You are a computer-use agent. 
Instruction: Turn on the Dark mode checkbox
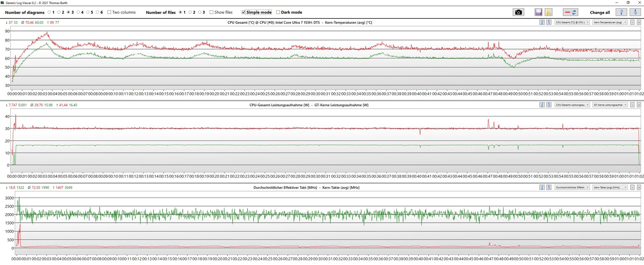(x=278, y=12)
